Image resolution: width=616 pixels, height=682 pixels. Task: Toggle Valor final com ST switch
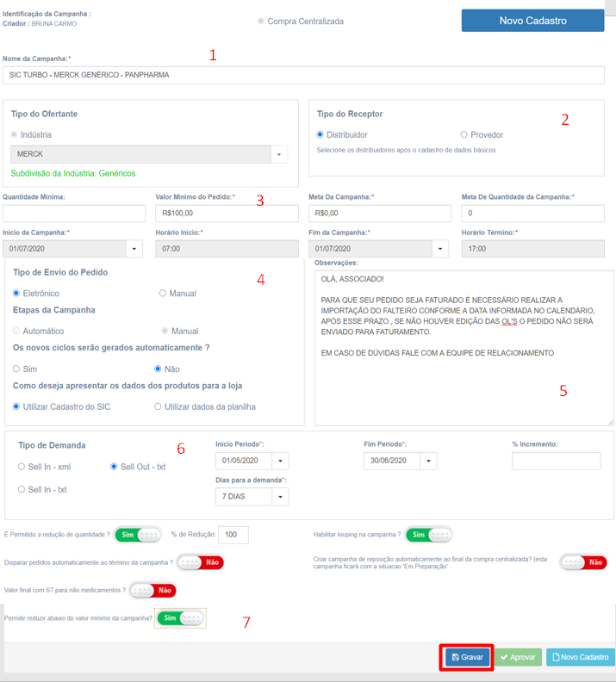pyautogui.click(x=152, y=591)
